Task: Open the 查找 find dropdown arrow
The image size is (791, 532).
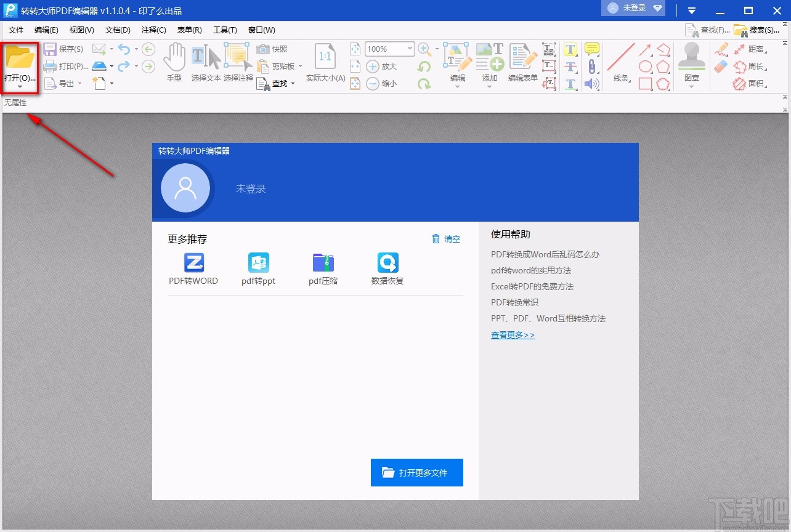Action: 294,83
